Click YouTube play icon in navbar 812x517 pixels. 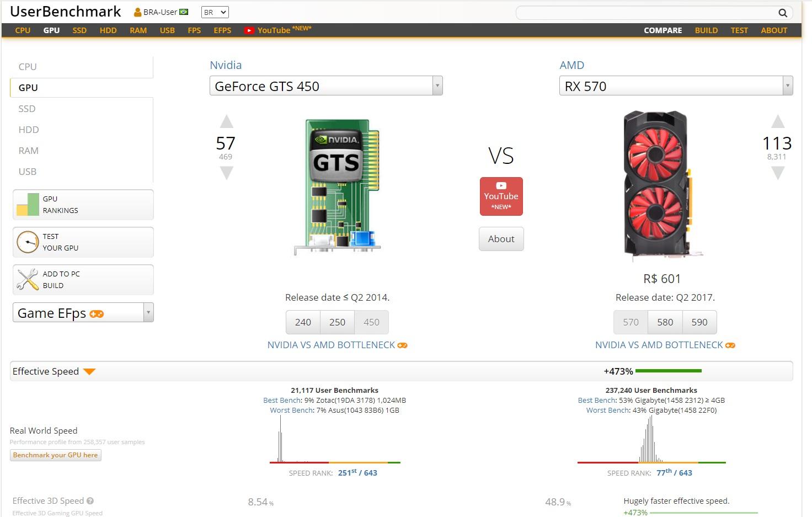tap(249, 30)
